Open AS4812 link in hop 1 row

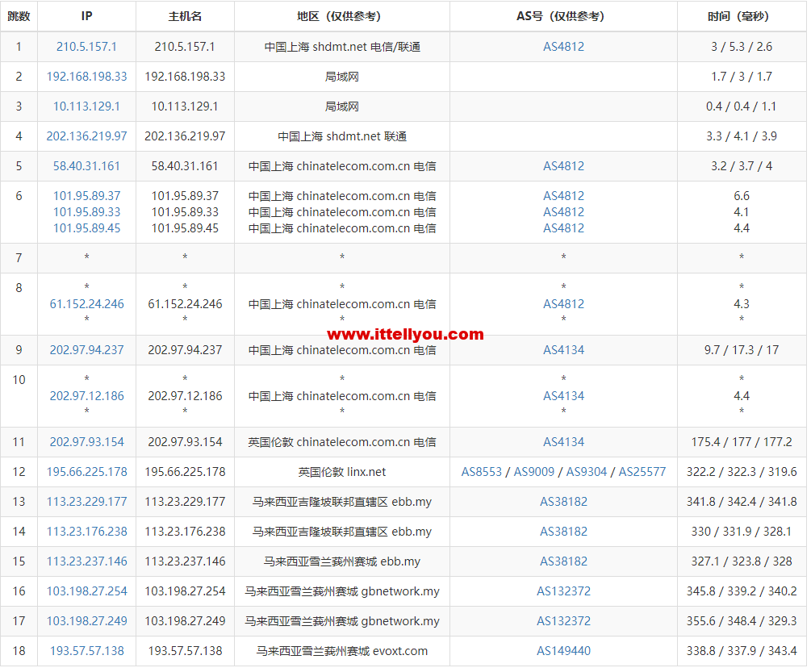point(563,47)
